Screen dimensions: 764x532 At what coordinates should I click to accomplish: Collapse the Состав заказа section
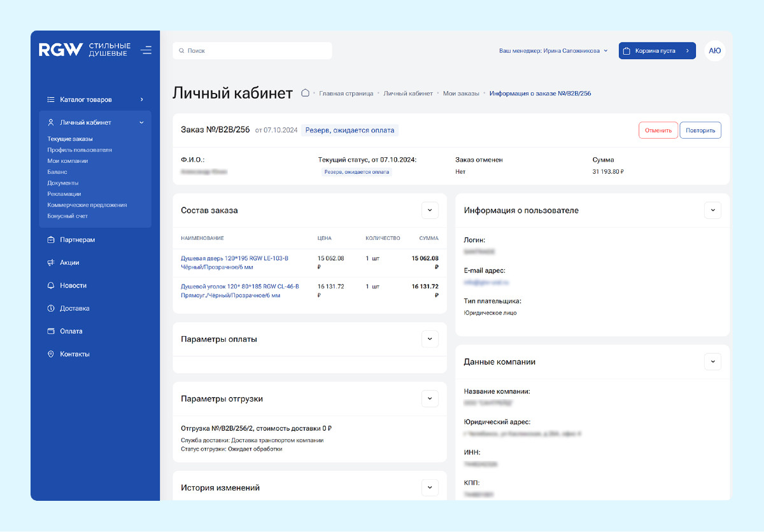click(x=430, y=210)
